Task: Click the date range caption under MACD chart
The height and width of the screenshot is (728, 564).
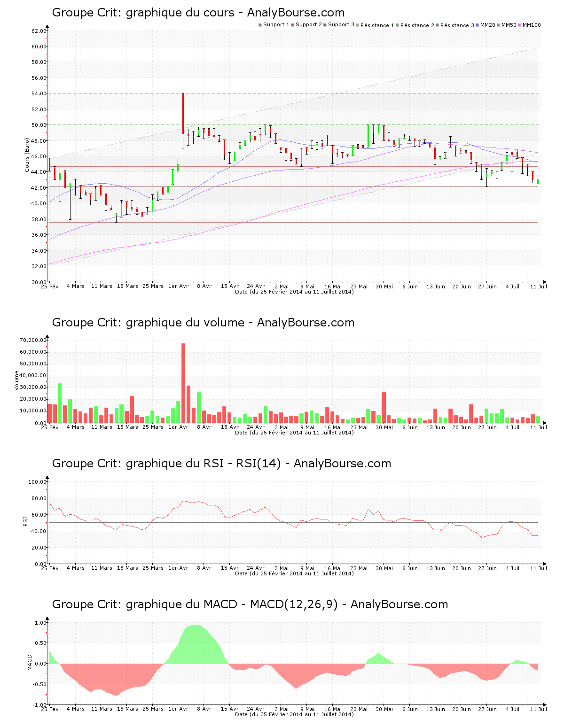Action: tap(294, 714)
